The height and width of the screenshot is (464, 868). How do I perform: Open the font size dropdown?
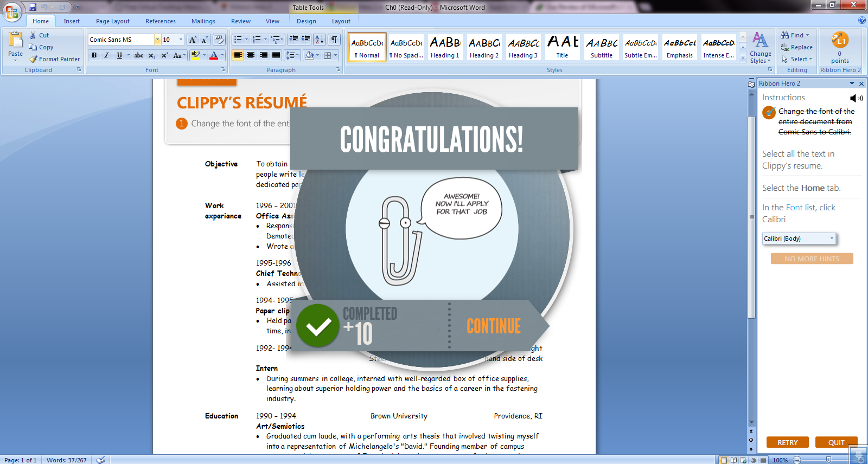click(181, 40)
